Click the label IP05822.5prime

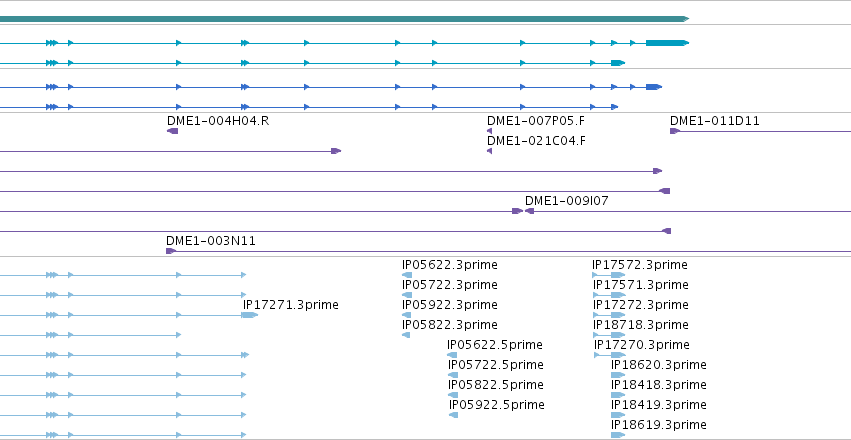coord(496,385)
